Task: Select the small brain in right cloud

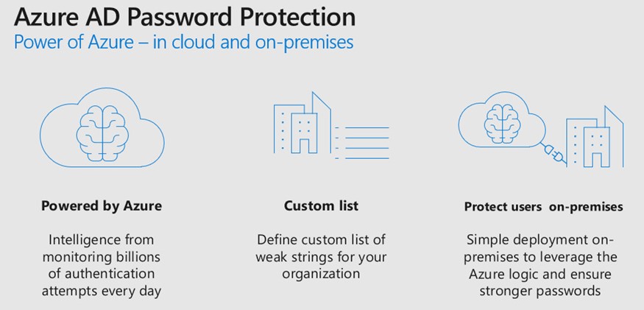Action: pos(502,123)
